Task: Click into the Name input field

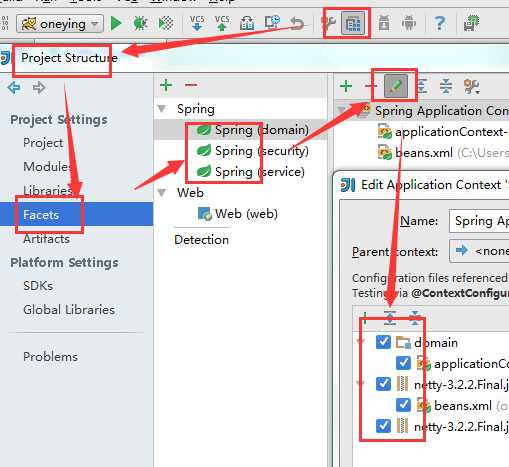Action: (479, 221)
